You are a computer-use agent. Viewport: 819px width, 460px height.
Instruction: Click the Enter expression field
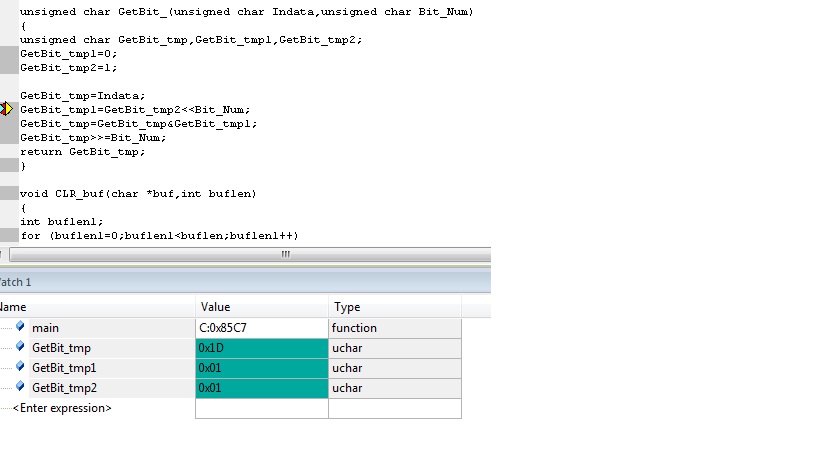click(x=62, y=408)
